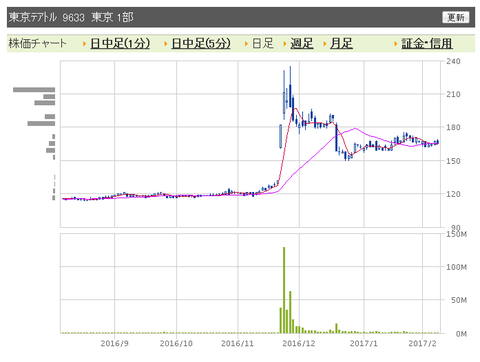480x362 pixels.
Task: Click the 更新 refresh button
Action: (x=456, y=17)
